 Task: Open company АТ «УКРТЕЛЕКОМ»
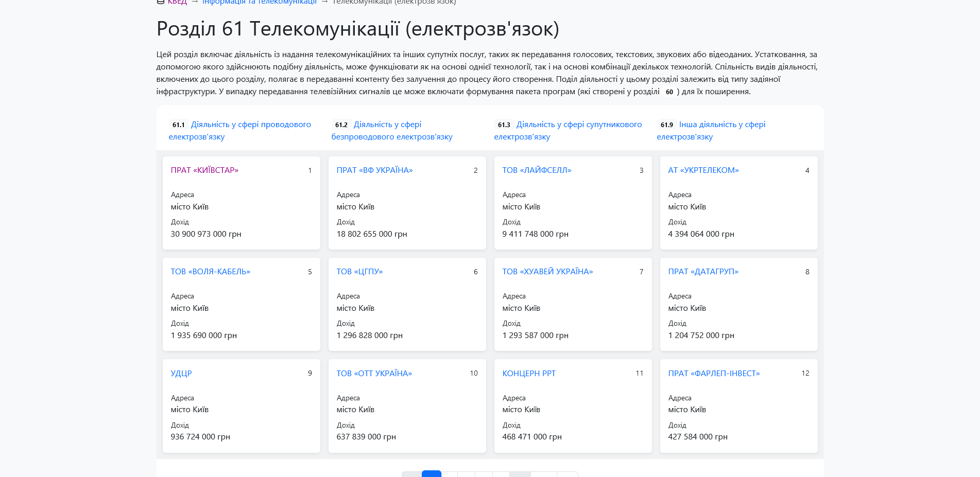tap(703, 170)
